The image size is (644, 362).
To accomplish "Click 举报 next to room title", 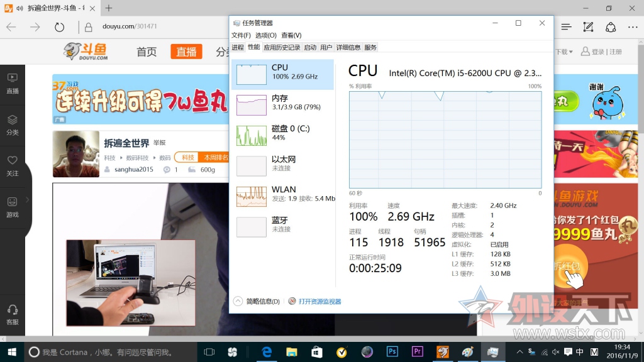I will click(x=159, y=143).
